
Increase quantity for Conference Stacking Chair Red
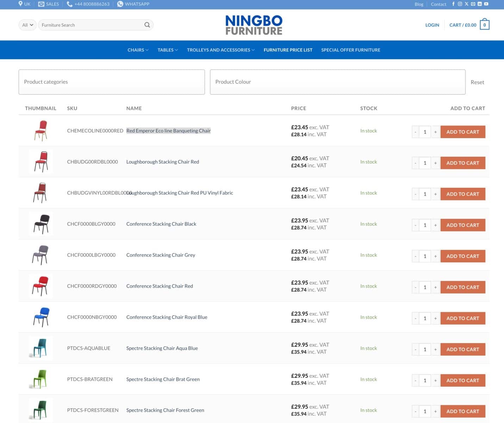point(435,287)
